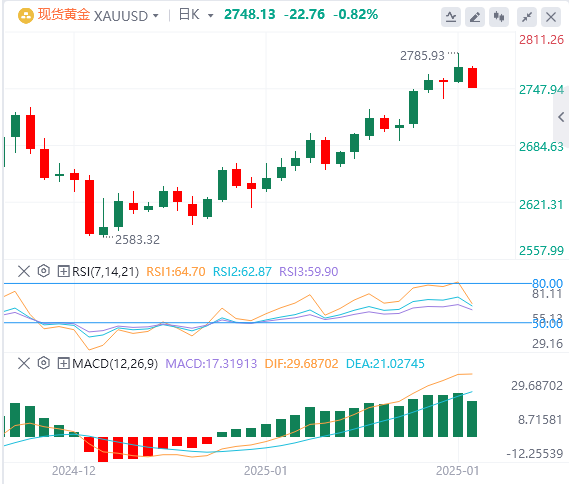
Task: Click the last green MACD histogram bar
Action: click(x=472, y=419)
